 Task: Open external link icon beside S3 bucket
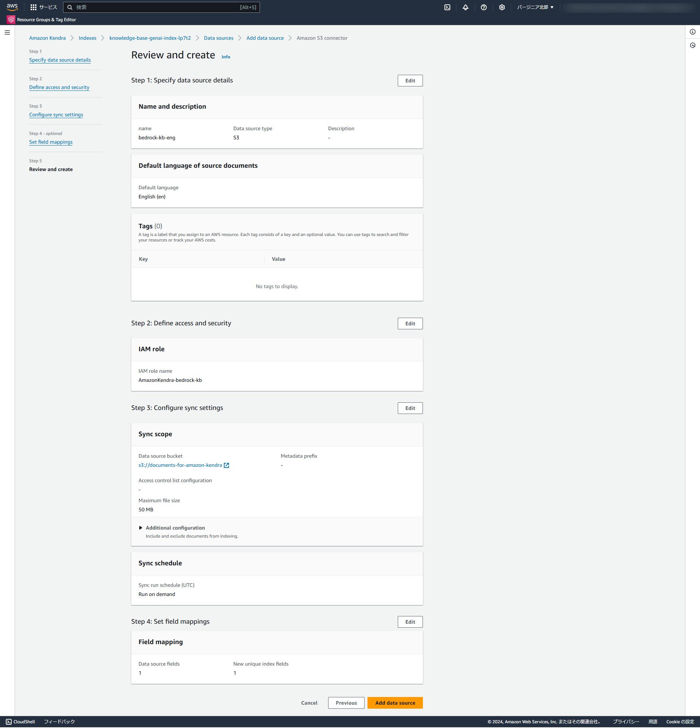click(x=226, y=465)
